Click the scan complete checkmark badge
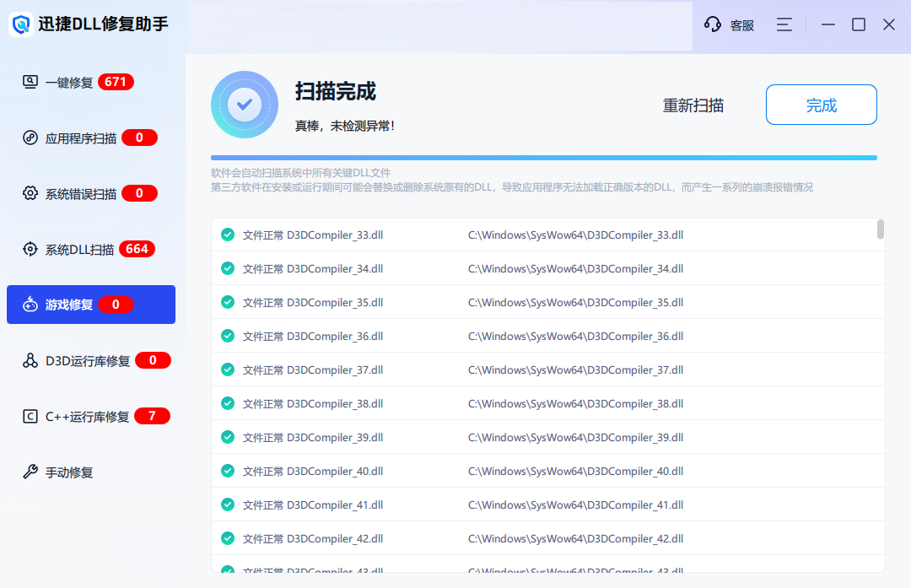 [245, 105]
